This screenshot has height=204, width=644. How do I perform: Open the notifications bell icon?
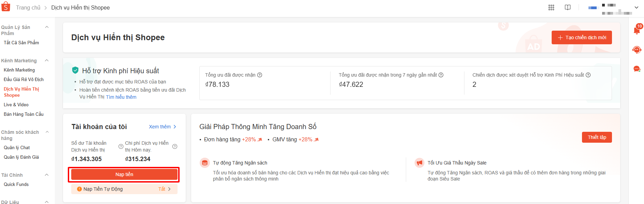click(x=637, y=30)
